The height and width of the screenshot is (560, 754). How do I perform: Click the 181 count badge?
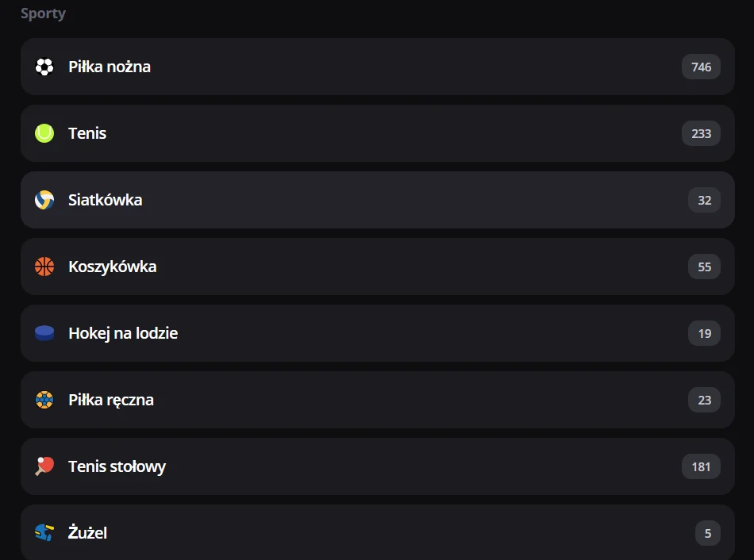[701, 466]
